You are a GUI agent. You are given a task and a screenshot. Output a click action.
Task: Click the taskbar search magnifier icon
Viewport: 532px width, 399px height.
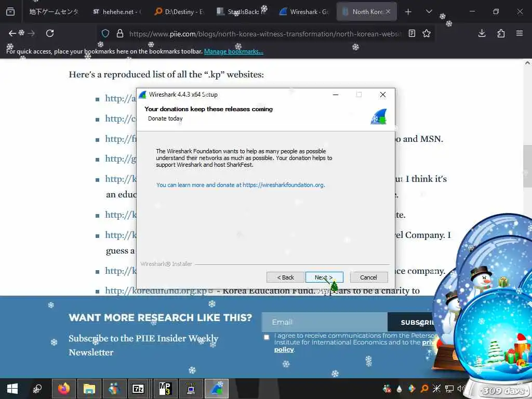coord(37,389)
